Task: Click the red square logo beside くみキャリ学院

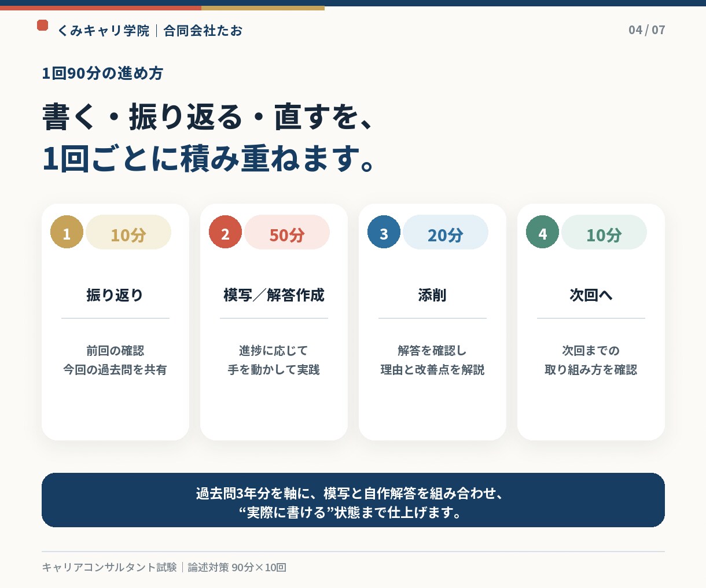Action: [x=42, y=25]
